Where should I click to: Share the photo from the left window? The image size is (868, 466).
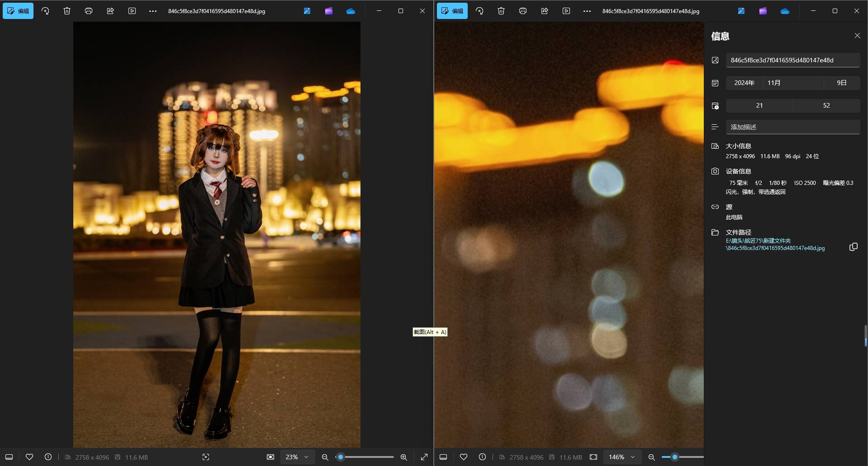coord(110,11)
